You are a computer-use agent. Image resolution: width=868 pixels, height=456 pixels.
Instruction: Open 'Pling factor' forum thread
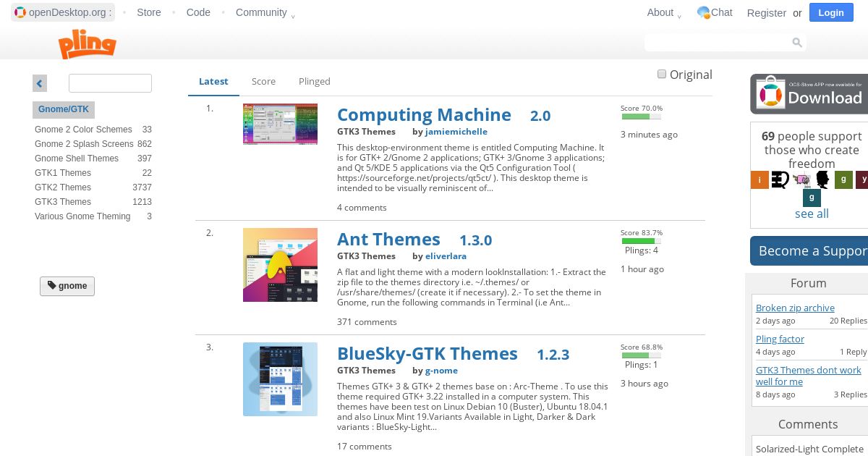coord(780,339)
